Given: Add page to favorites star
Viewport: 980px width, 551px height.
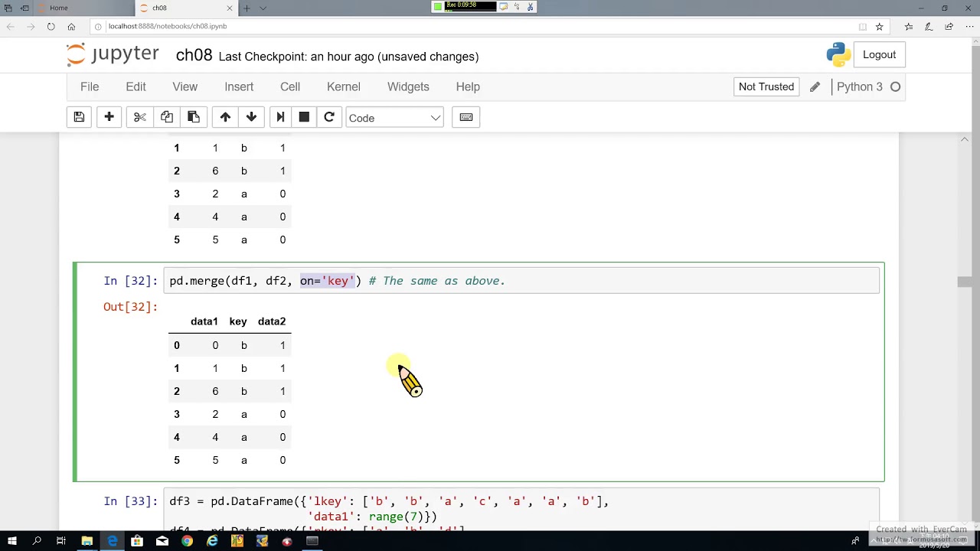Looking at the screenshot, I should (x=879, y=26).
